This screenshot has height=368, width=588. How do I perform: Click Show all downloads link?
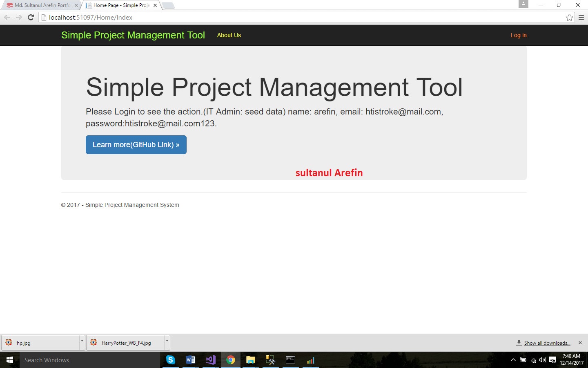tap(547, 343)
